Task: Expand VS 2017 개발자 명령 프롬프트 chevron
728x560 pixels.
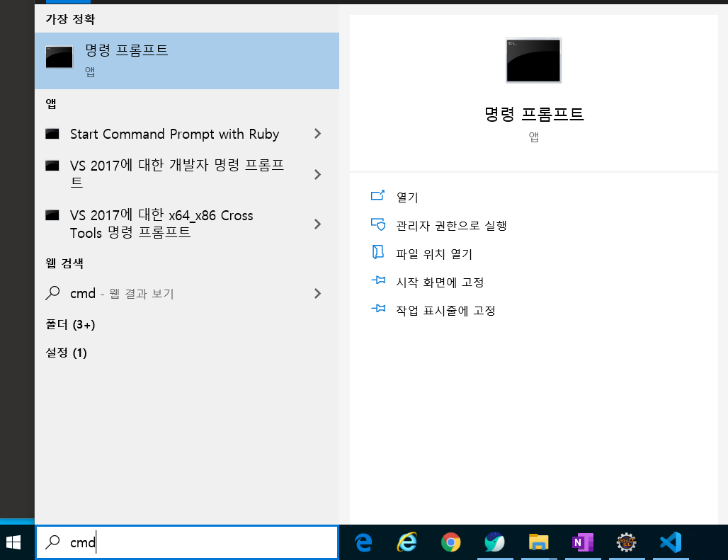Action: (317, 174)
